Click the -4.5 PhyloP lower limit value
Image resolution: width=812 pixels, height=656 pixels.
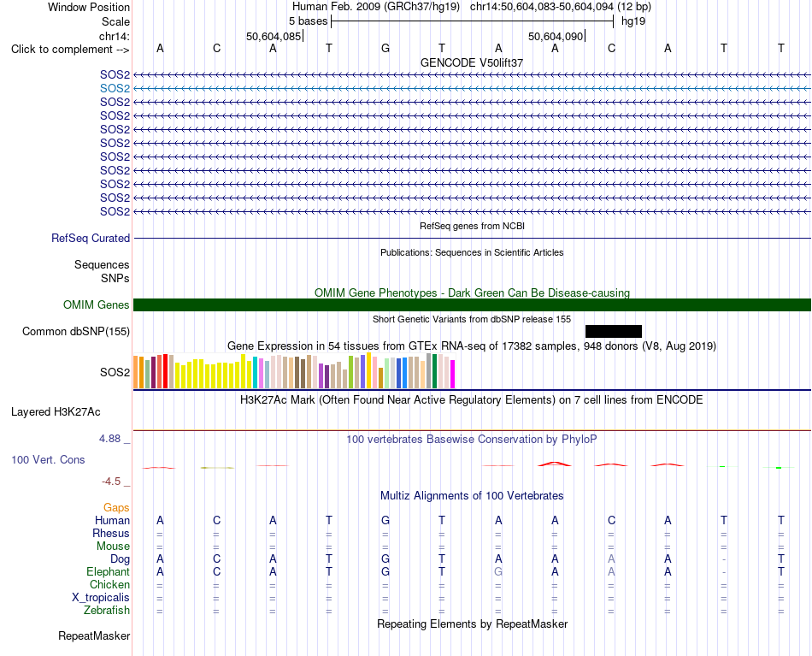tap(111, 482)
